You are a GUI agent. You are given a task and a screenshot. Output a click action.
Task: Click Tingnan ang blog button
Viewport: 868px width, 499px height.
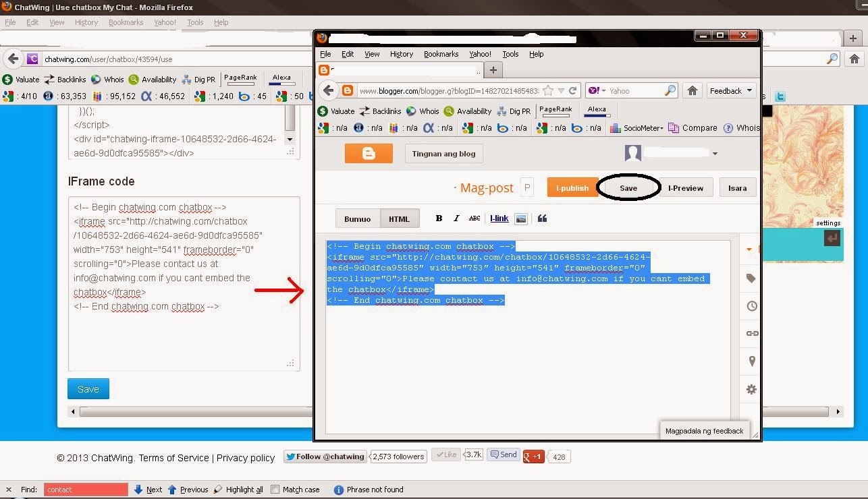443,154
